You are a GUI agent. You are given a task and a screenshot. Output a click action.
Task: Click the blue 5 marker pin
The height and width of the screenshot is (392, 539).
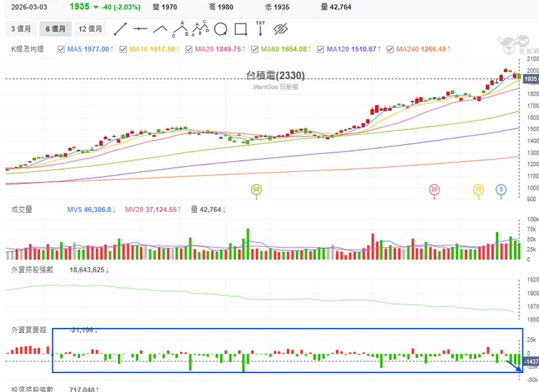pyautogui.click(x=501, y=190)
